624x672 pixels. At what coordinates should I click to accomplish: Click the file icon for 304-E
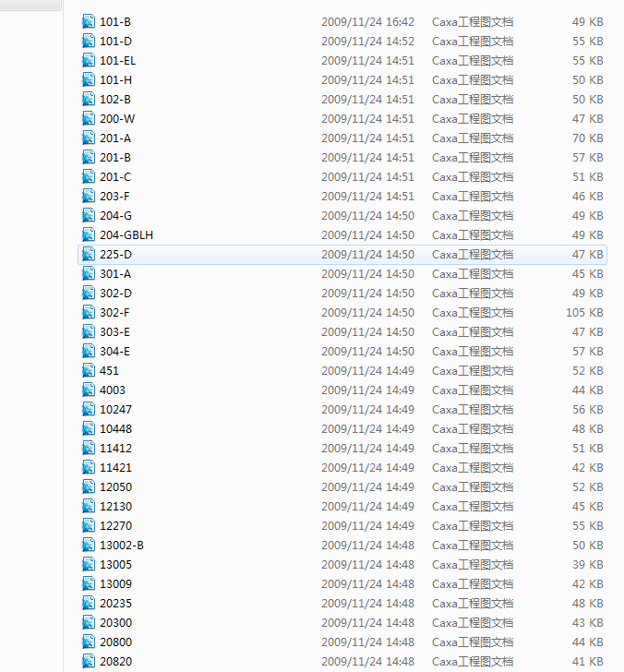(x=89, y=351)
